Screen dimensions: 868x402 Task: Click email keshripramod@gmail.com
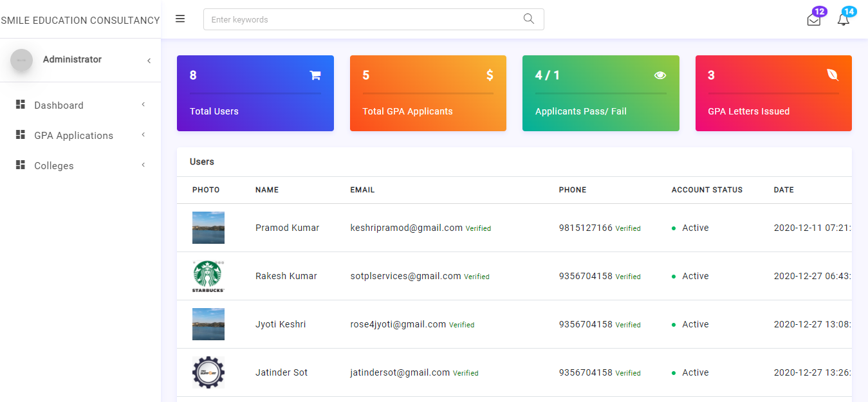[407, 228]
